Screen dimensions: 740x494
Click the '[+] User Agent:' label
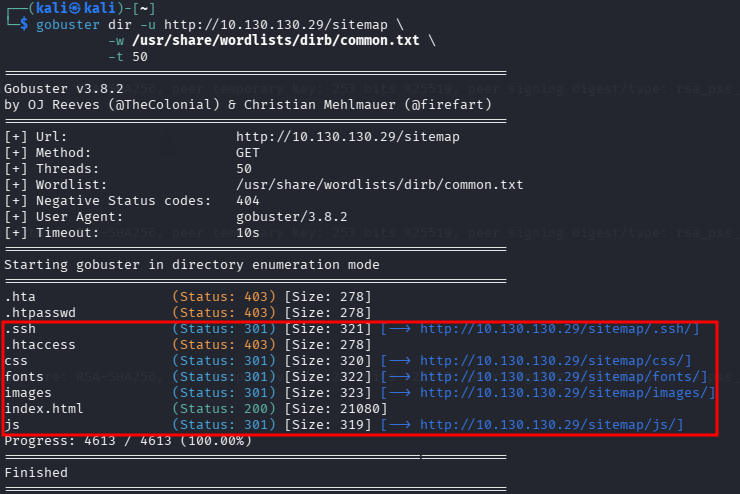[x=64, y=217]
